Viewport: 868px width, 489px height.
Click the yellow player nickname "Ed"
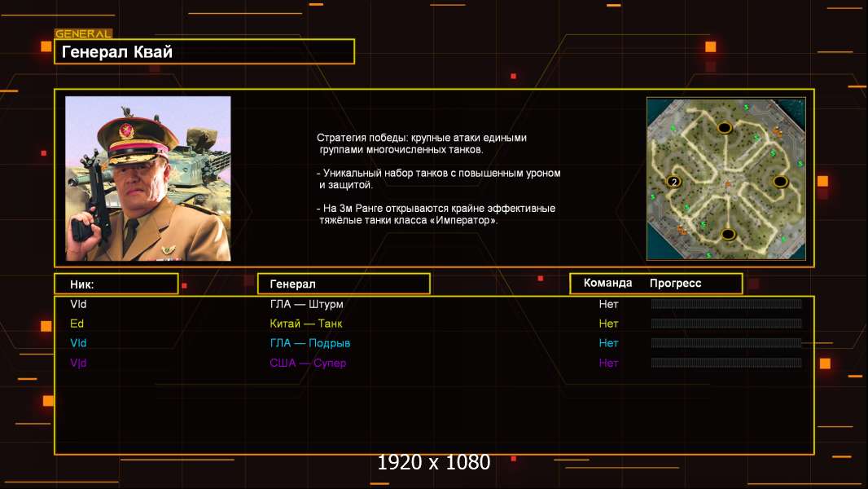pyautogui.click(x=77, y=324)
